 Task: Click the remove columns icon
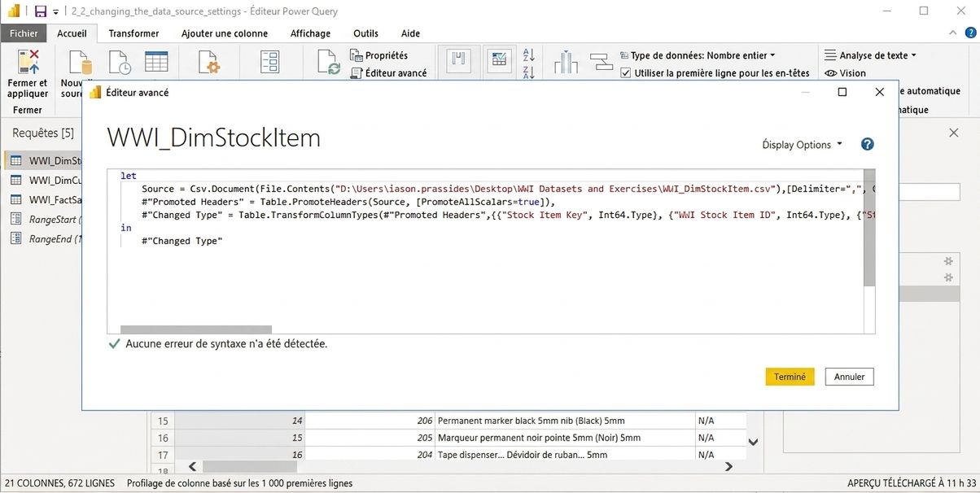tap(499, 62)
